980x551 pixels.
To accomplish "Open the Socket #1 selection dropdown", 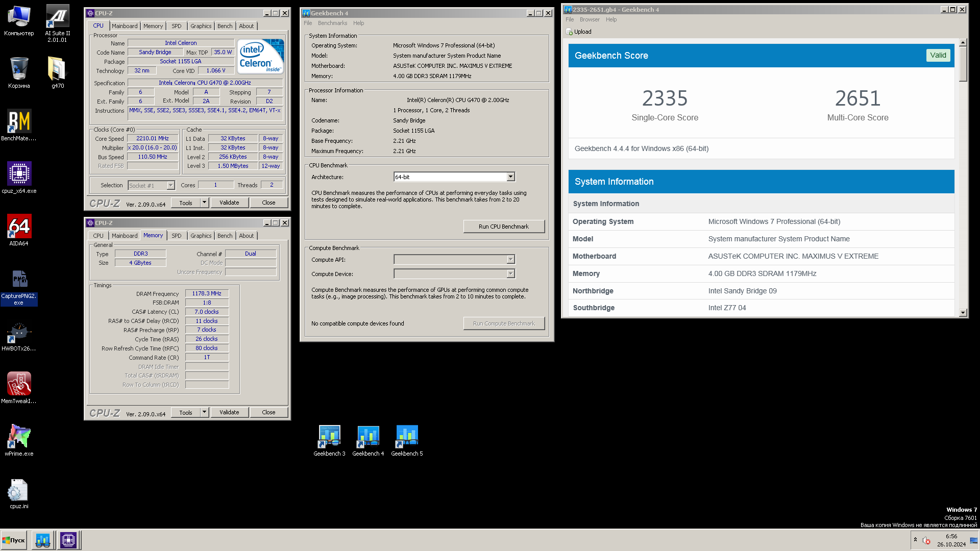I will click(152, 185).
